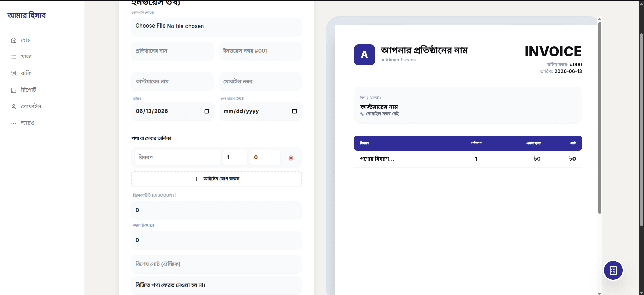Click the হোম home icon in sidebar
644x295 pixels.
point(14,40)
